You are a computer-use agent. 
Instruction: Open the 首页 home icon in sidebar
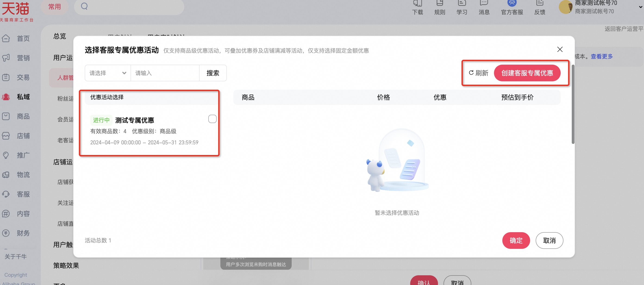[x=6, y=38]
